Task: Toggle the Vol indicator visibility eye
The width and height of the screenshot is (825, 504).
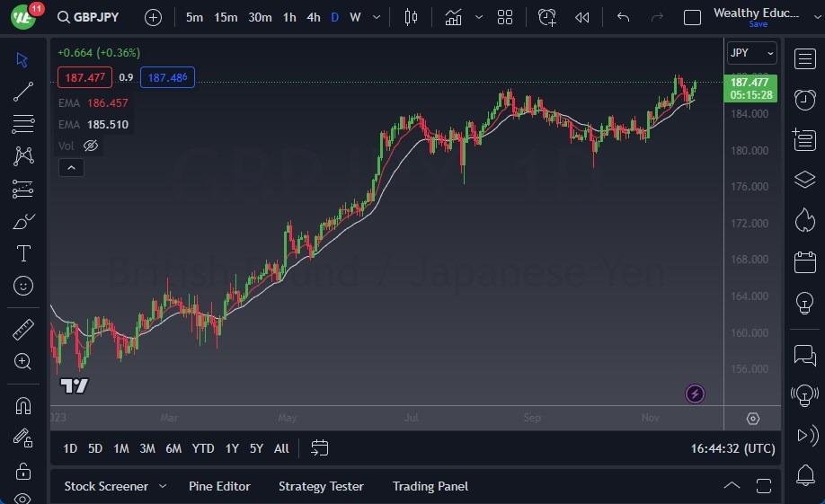Action: pos(91,146)
